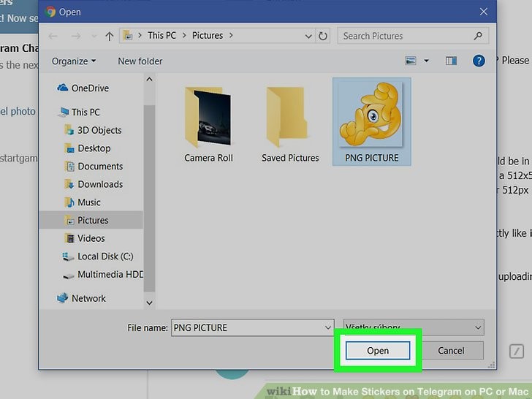Expand the File name history dropdown
The image size is (532, 399).
click(327, 328)
